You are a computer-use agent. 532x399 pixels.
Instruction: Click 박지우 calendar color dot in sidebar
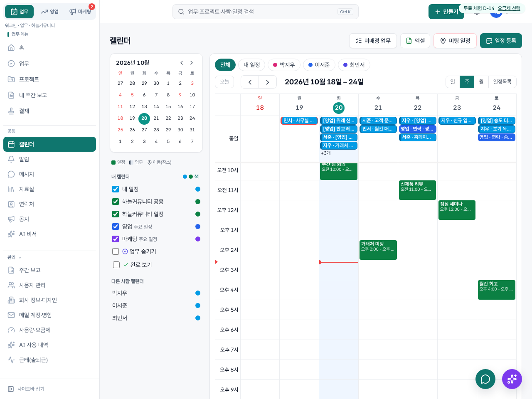click(x=198, y=293)
